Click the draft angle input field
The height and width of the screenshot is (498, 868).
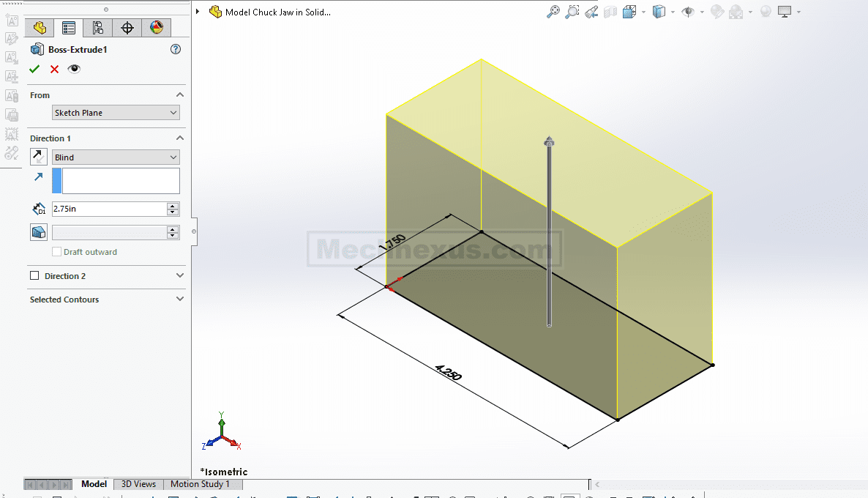point(109,233)
